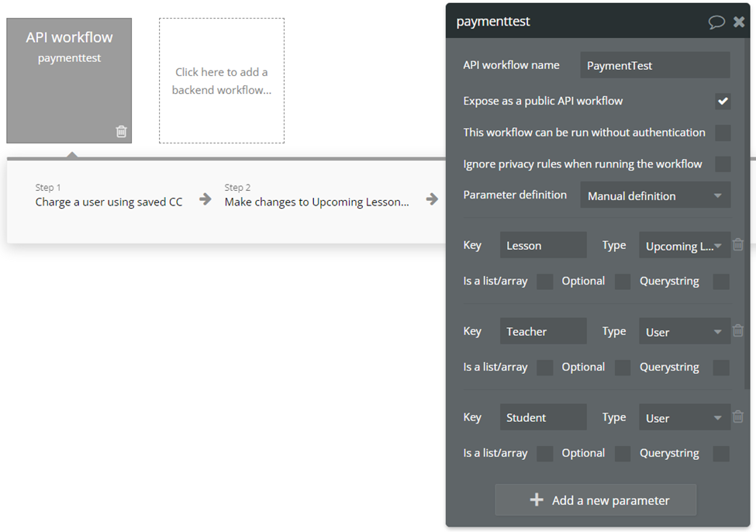The height and width of the screenshot is (532, 756).
Task: Edit the Teacher key input field
Action: [544, 331]
